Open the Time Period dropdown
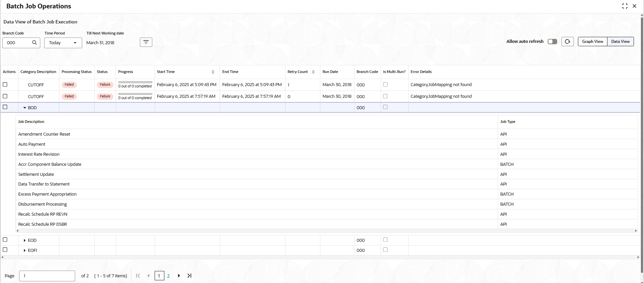 (63, 43)
